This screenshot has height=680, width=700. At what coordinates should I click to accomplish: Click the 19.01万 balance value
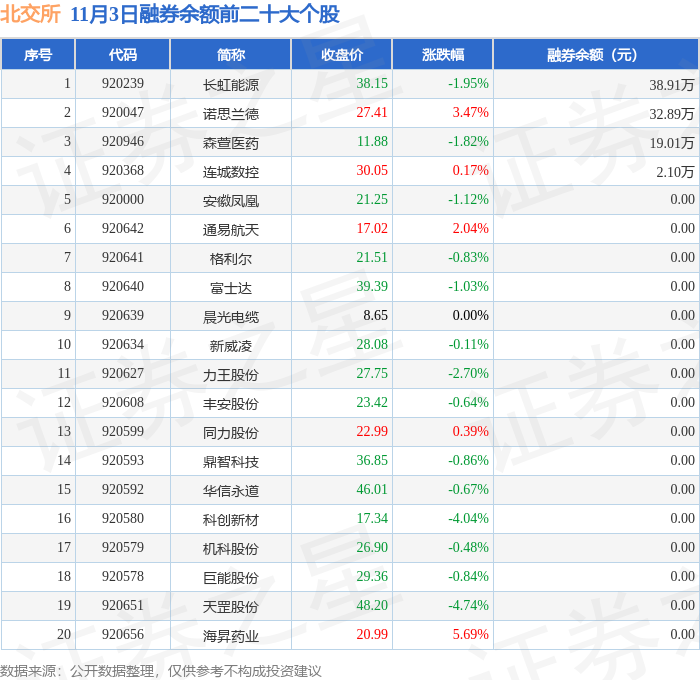671,142
